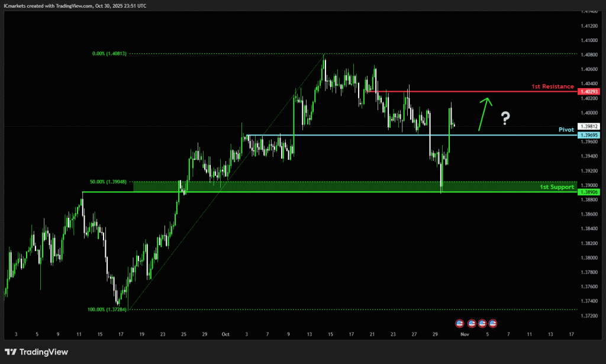Click the green 1.38906 support price tag
The image size is (606, 364).
point(589,192)
